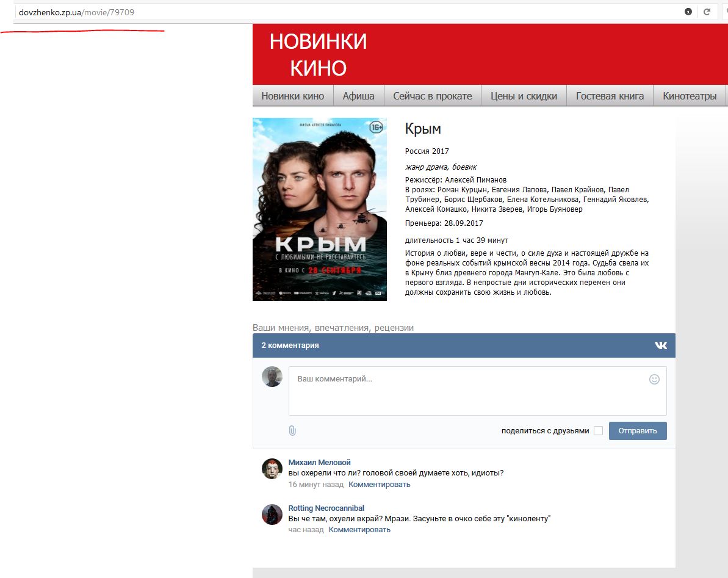Image resolution: width=728 pixels, height=578 pixels.
Task: Click the 'НОВИНКИ КИНО' site header logo
Action: tap(319, 55)
